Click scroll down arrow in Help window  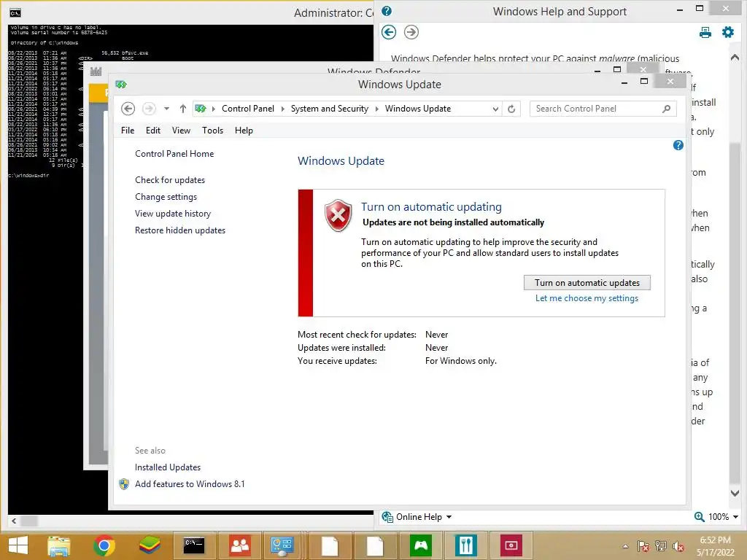735,494
